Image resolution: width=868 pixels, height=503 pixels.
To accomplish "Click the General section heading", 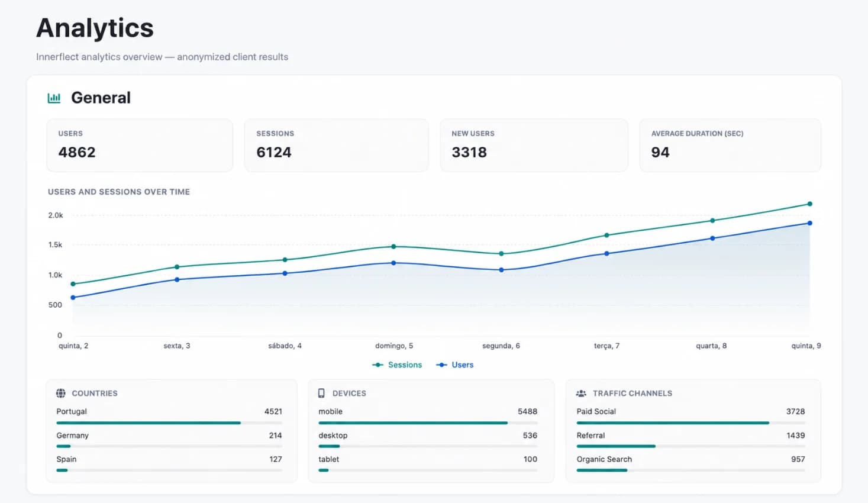I will [101, 98].
